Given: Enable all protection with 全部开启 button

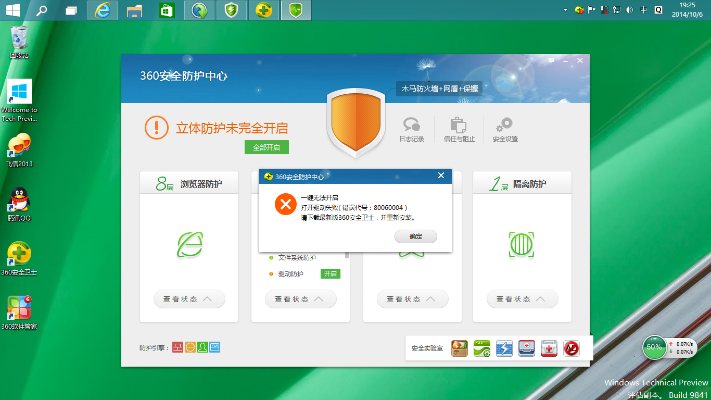Looking at the screenshot, I should pos(267,147).
